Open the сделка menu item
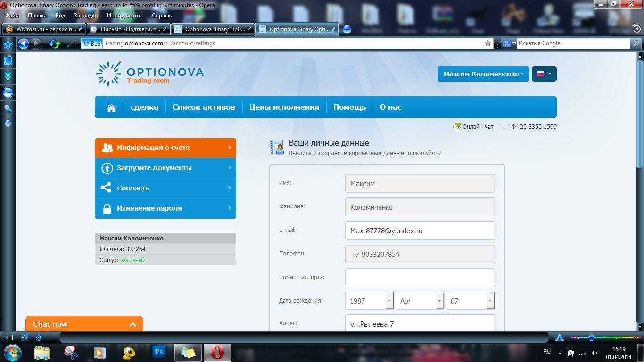The width and height of the screenshot is (644, 362). (144, 107)
